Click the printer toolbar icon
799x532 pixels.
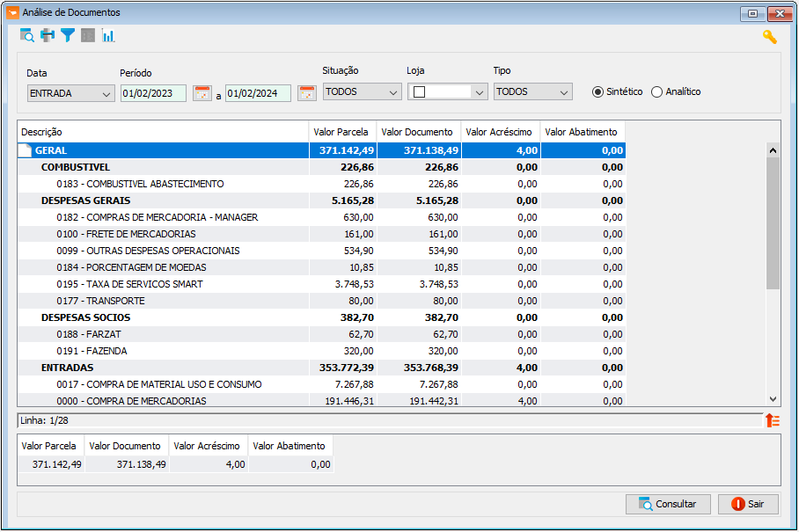click(48, 36)
